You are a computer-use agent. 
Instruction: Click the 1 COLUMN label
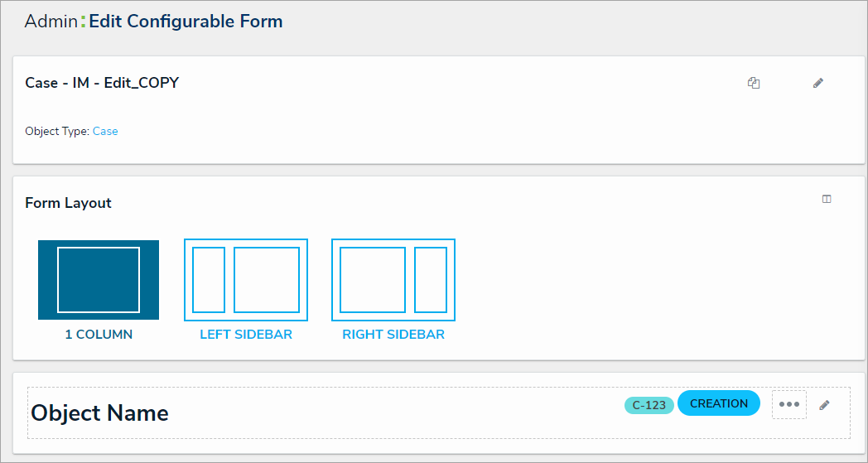pos(99,335)
